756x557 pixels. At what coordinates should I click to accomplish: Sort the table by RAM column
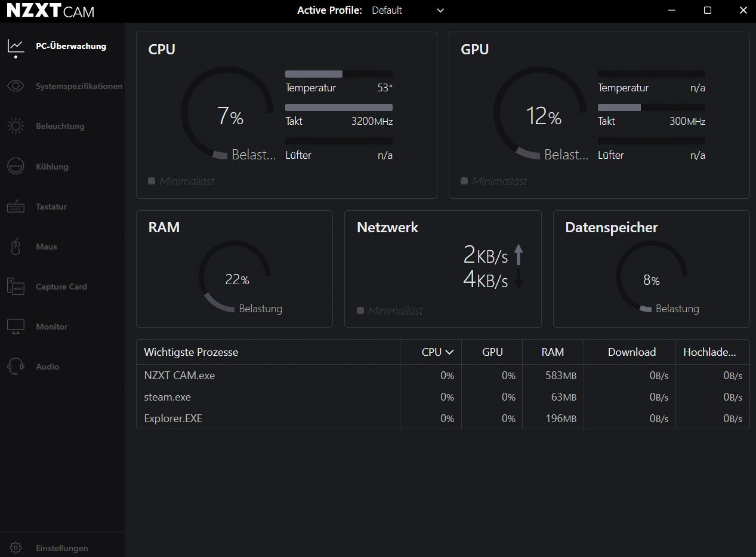[x=553, y=352]
